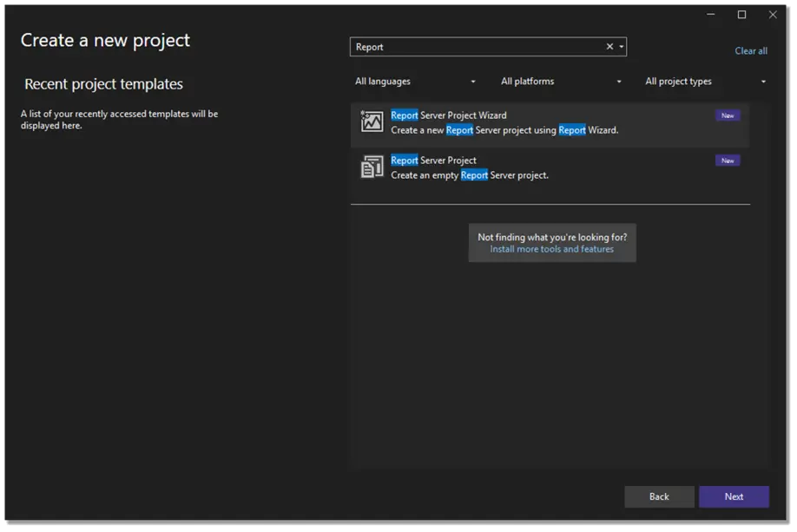Click the Next button

tap(734, 497)
